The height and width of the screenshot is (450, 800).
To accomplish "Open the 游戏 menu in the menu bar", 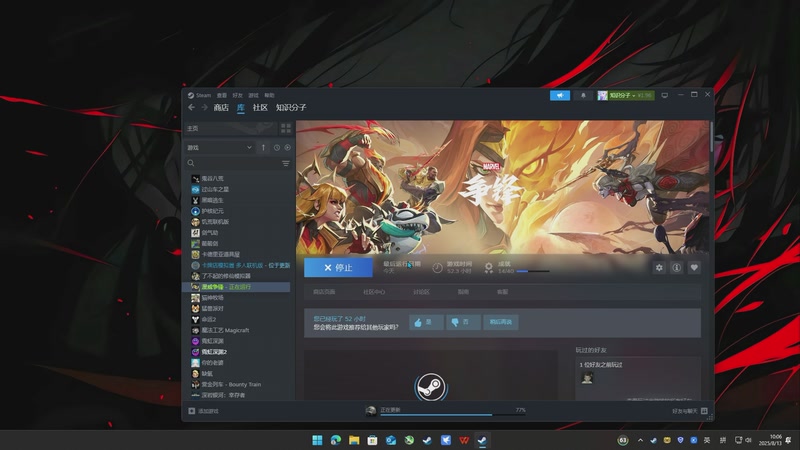I will (x=254, y=95).
